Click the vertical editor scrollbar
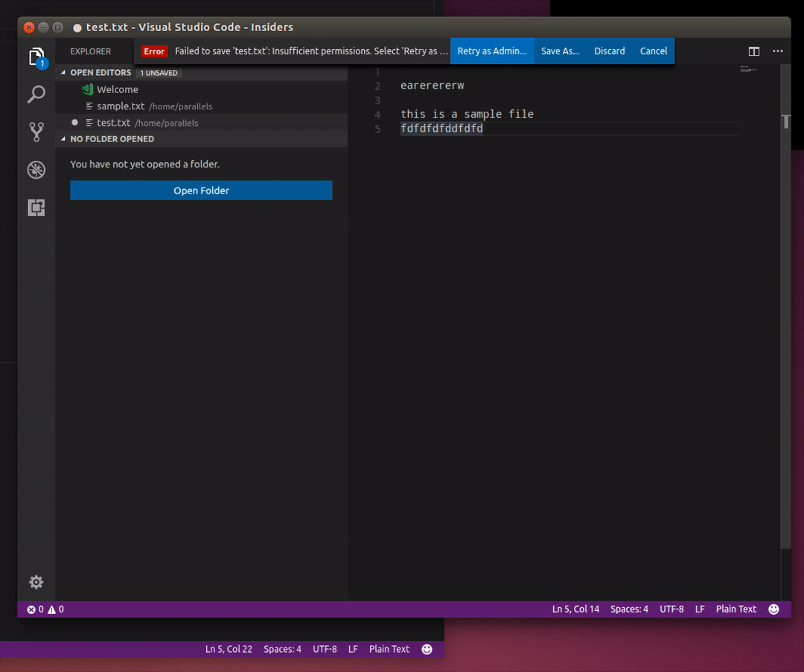Image resolution: width=804 pixels, height=672 pixels. tap(785, 307)
